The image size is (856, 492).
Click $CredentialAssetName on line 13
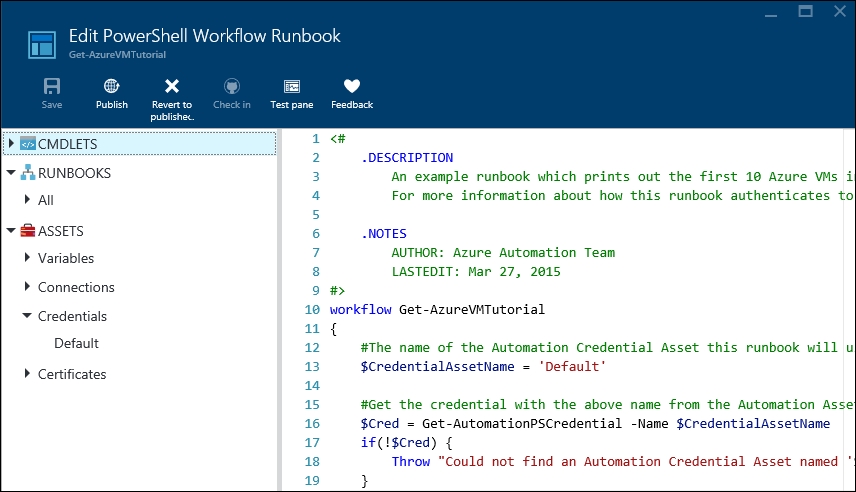(437, 366)
